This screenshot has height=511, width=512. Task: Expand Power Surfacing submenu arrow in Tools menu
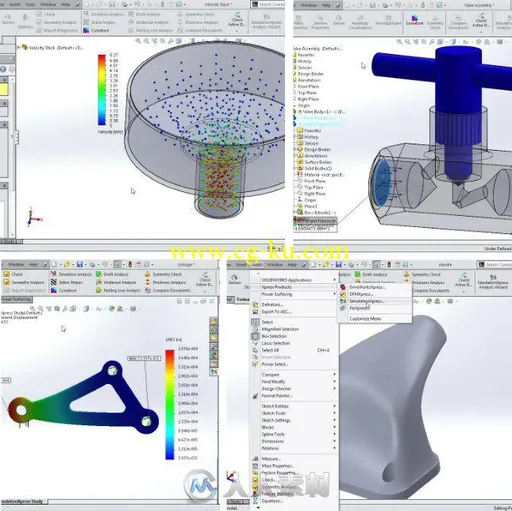(334, 294)
